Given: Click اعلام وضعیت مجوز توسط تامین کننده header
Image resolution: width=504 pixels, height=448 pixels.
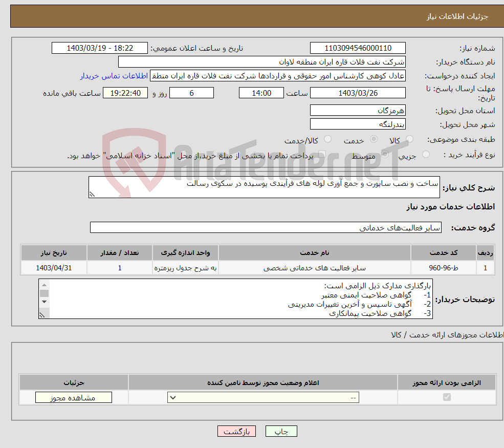Looking at the screenshot, I should click(x=263, y=382).
